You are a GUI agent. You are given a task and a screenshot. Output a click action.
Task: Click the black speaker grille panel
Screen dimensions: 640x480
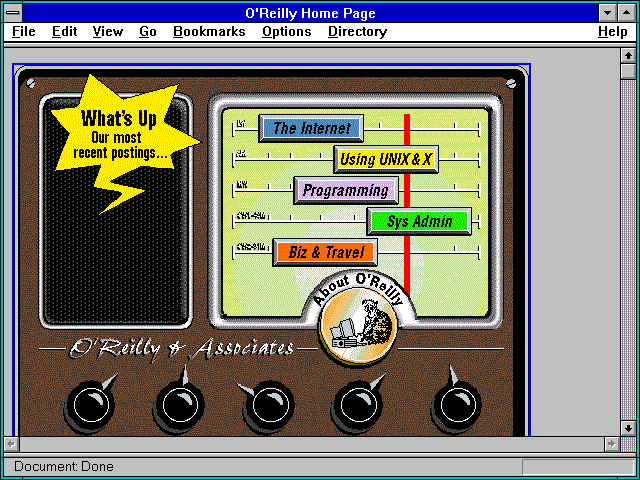click(x=116, y=253)
